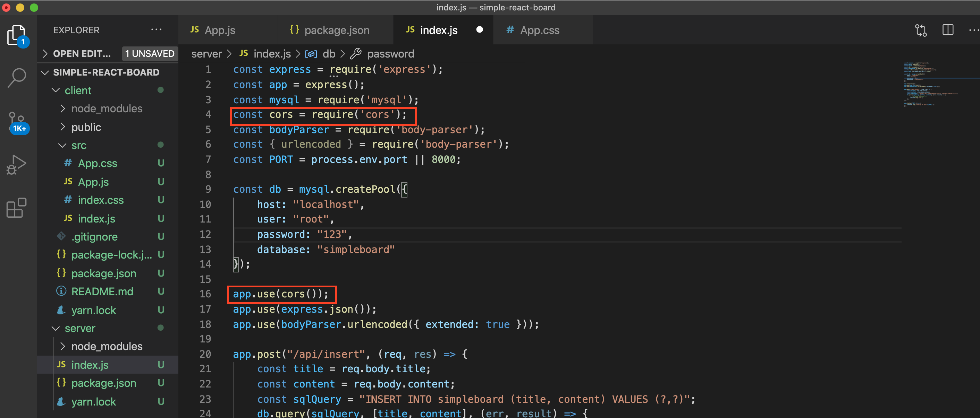The width and height of the screenshot is (980, 418).
Task: Open README.md from the file tree
Action: (102, 291)
